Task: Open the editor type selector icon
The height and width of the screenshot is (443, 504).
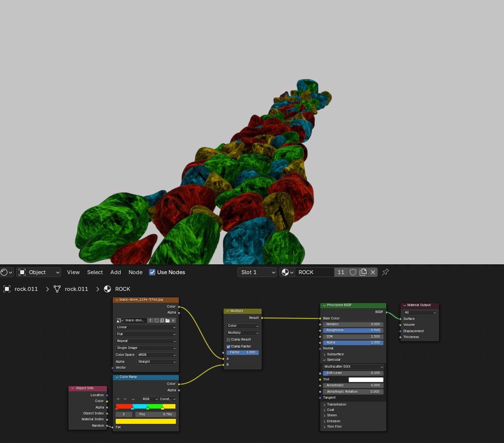Action: [x=7, y=272]
